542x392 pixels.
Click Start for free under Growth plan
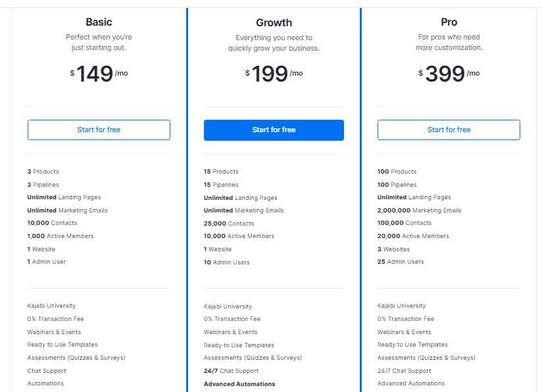click(274, 130)
